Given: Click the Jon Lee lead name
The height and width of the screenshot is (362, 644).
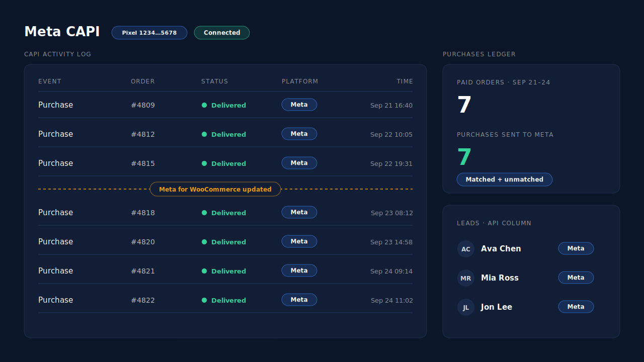Looking at the screenshot, I should click(x=497, y=307).
